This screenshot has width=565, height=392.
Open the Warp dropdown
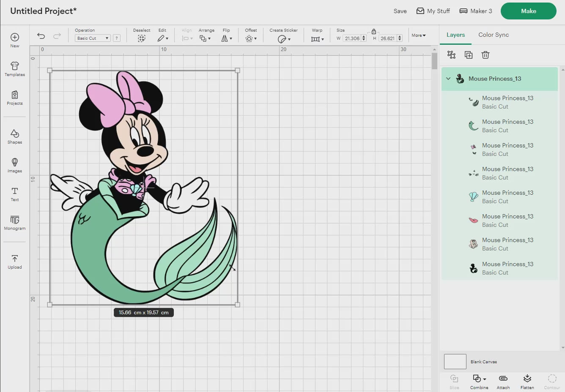[318, 39]
